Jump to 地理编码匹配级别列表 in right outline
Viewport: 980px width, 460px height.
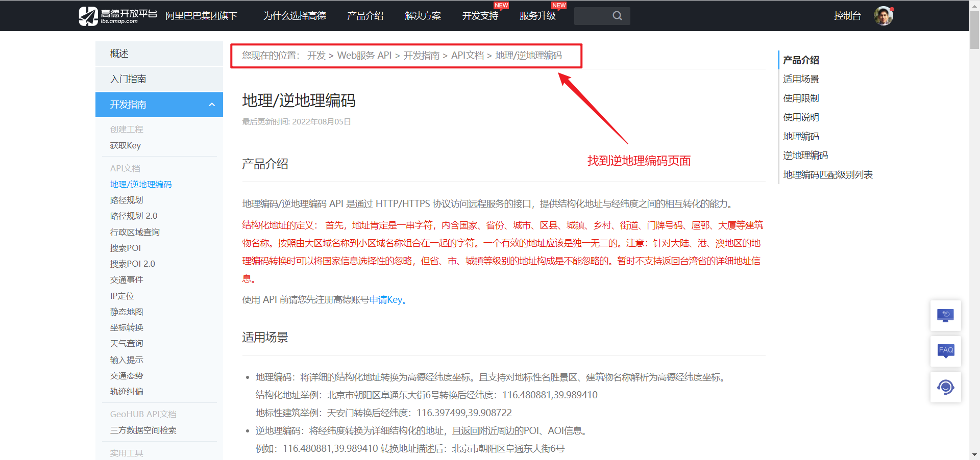[828, 174]
